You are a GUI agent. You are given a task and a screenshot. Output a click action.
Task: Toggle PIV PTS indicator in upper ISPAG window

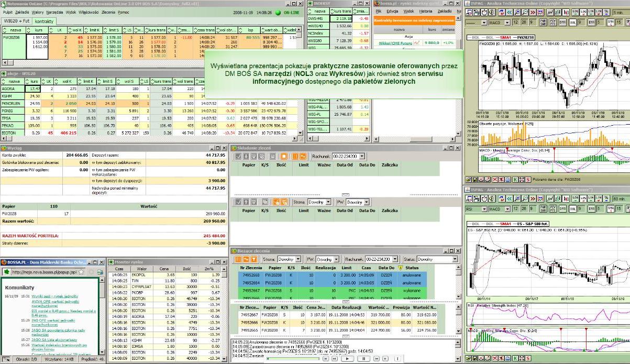point(553,23)
